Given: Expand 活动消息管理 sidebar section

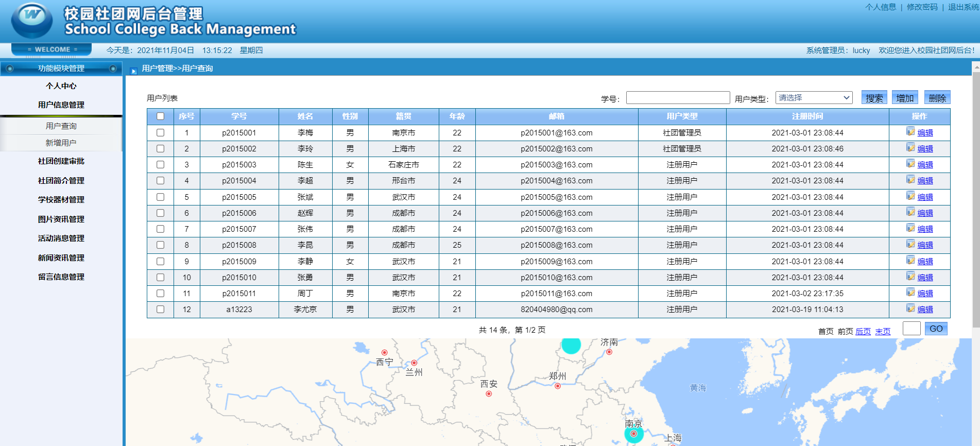Looking at the screenshot, I should tap(61, 238).
